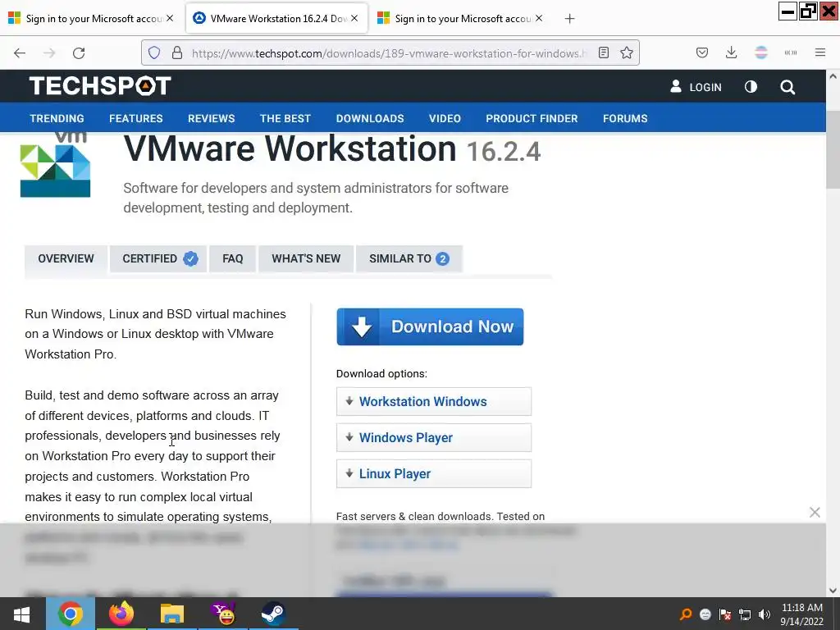This screenshot has width=840, height=630.
Task: Open the TechSpot search magnifier
Action: (787, 87)
